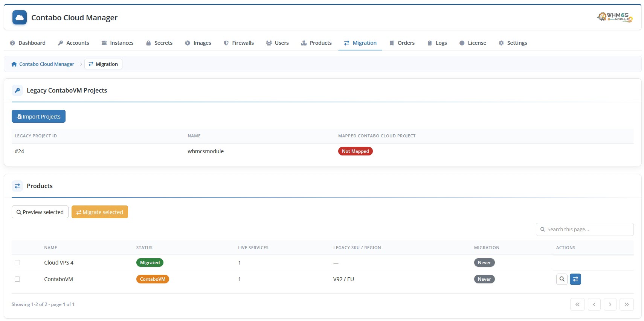Viewport: 644px width, 321px height.
Task: Click the Mapped Contabo Cloud Project header
Action: pos(377,136)
